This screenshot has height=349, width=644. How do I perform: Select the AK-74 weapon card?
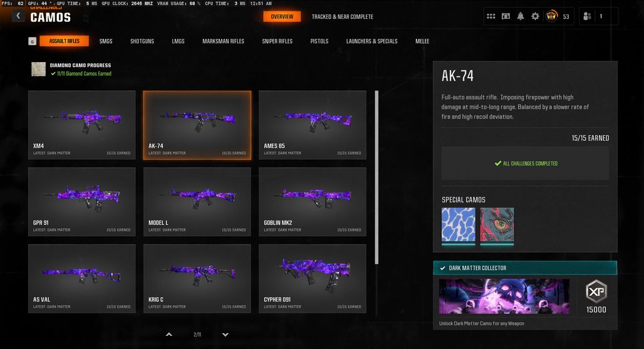click(x=197, y=125)
